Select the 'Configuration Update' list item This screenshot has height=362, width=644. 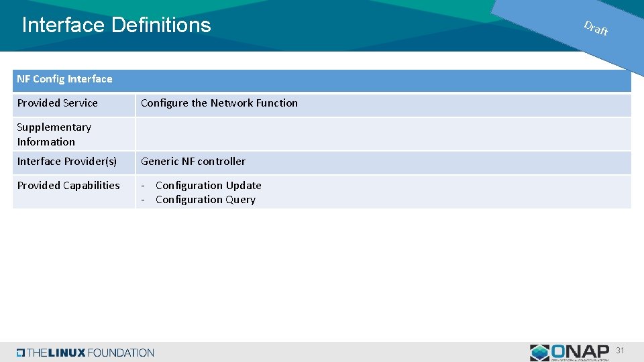point(208,186)
